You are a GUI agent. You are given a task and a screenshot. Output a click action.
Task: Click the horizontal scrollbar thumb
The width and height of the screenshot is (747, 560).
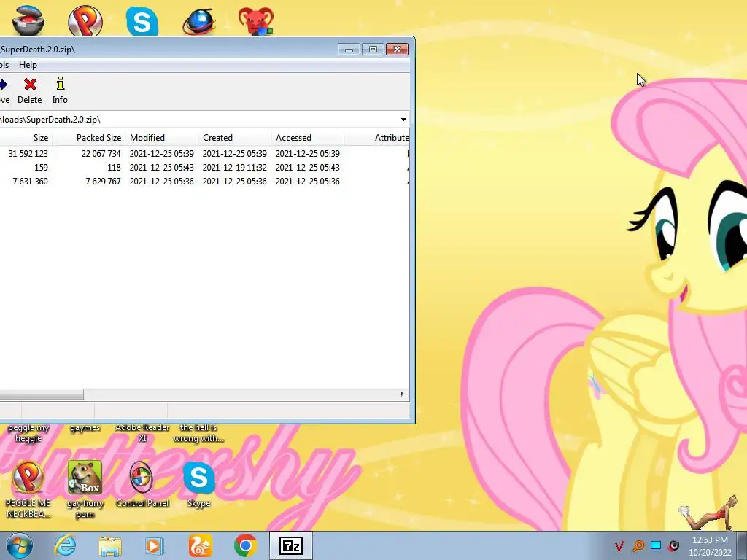tap(42, 394)
